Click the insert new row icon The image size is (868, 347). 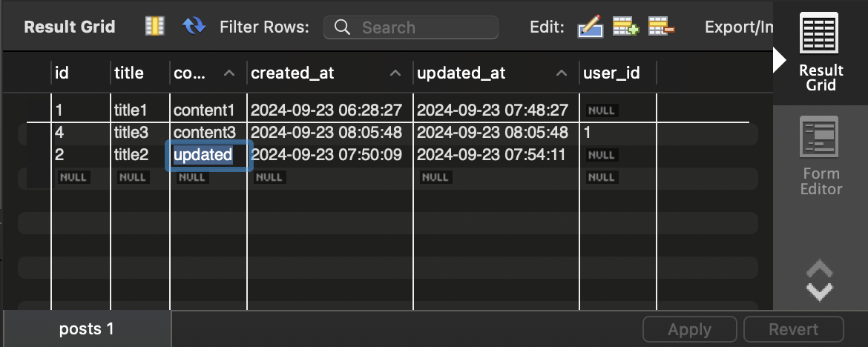point(625,27)
